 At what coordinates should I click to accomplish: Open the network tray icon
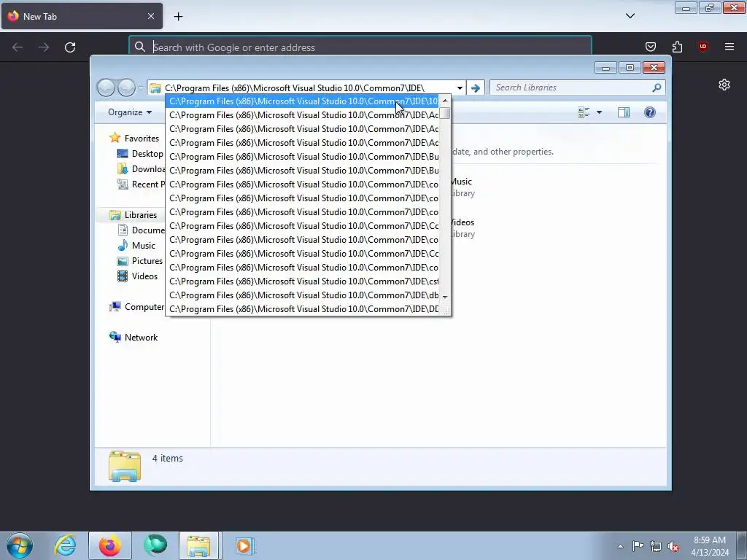(656, 546)
